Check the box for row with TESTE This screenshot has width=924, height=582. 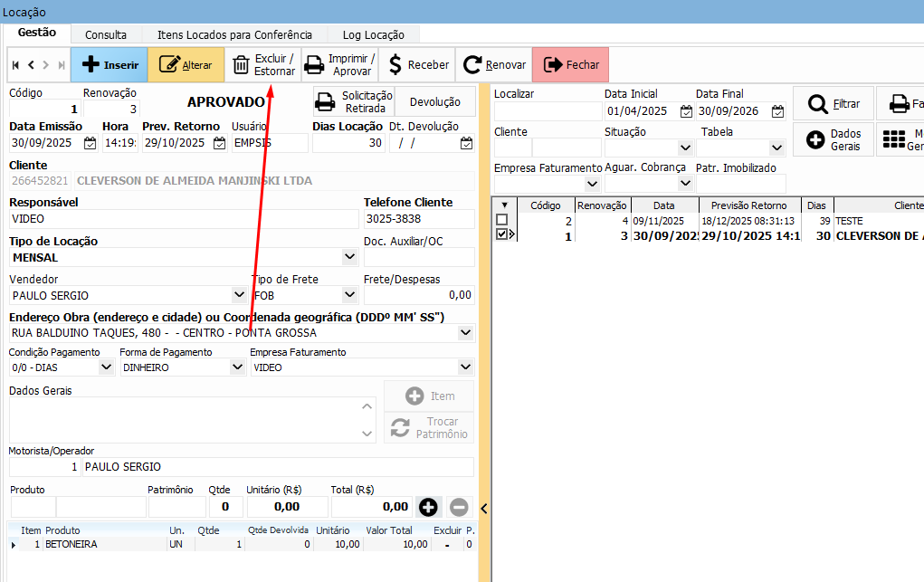click(501, 220)
